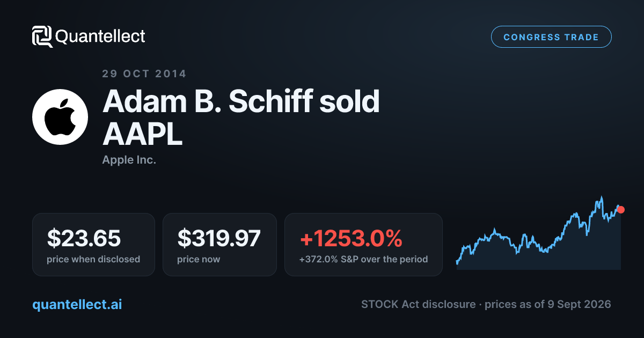Click the price when disclosed caption
Screen dimensions: 644x338
(93, 259)
